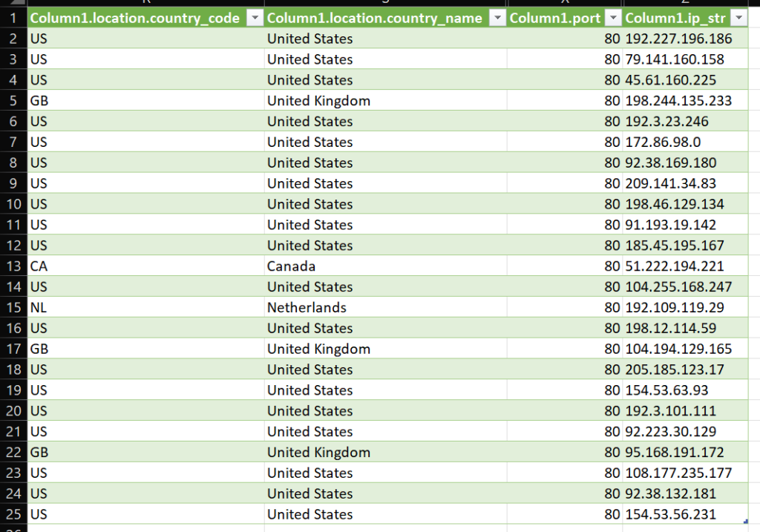Click IP cell 185.45.195.167
Screen dimensions: 760x532
[x=685, y=245]
